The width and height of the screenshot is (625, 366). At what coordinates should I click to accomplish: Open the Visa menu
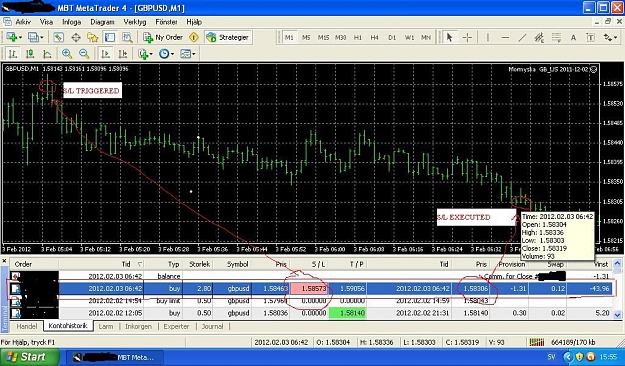[x=47, y=22]
